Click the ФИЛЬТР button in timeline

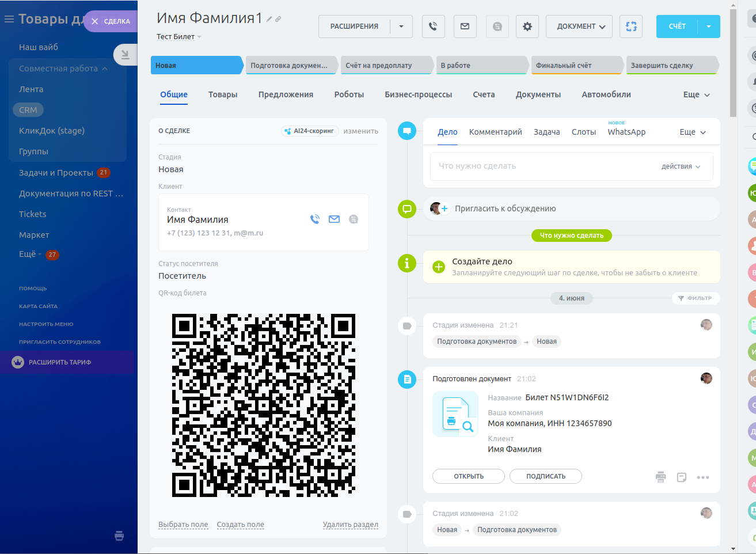pos(696,298)
